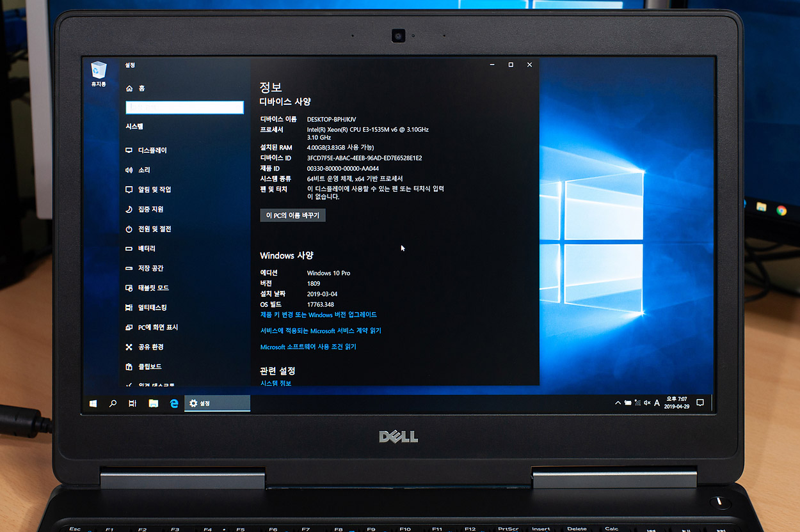This screenshot has width=800, height=532.
Task: Select the 디스플레이 display icon in sidebar
Action: [129, 150]
